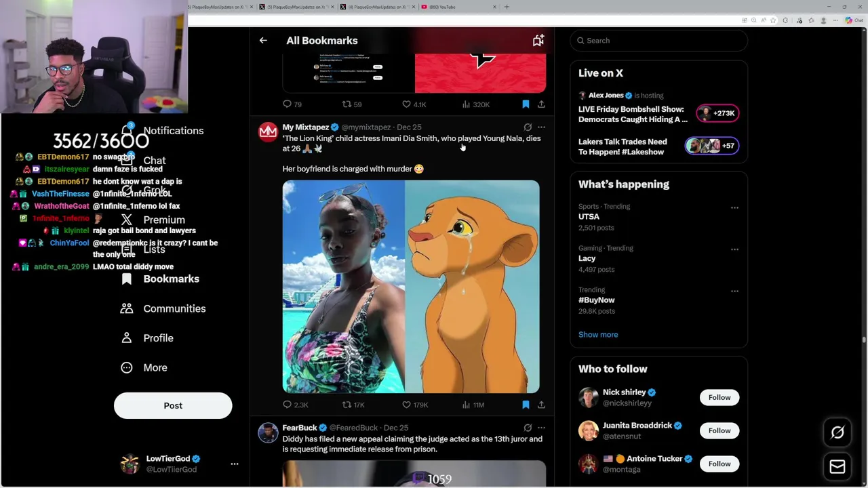This screenshot has width=868, height=488.
Task: Open the UTSA trending topic
Action: [589, 217]
